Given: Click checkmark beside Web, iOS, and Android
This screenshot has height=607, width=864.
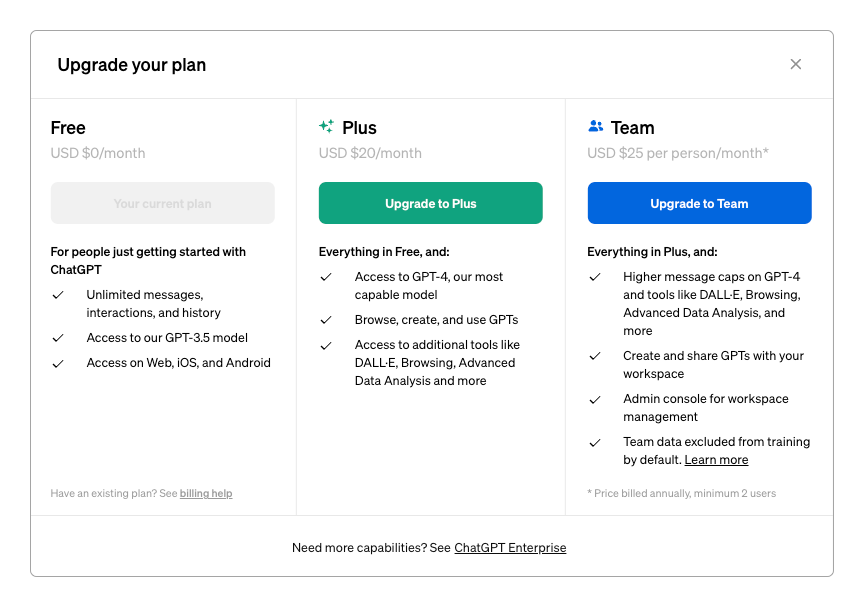Looking at the screenshot, I should click(x=58, y=364).
